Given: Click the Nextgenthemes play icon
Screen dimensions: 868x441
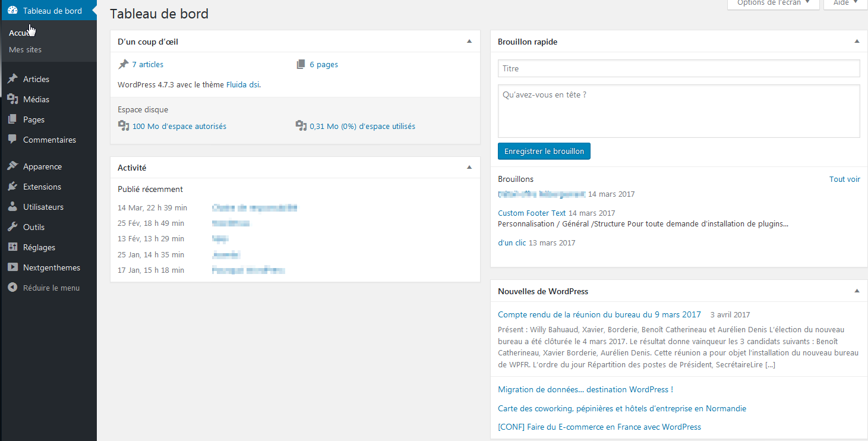Looking at the screenshot, I should tap(12, 267).
